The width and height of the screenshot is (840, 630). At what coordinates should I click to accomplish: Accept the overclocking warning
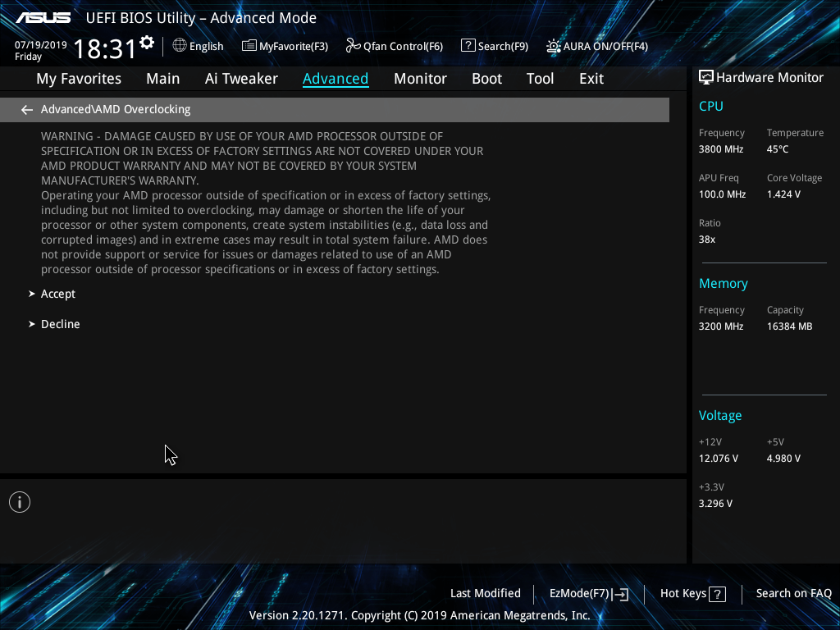click(x=58, y=294)
